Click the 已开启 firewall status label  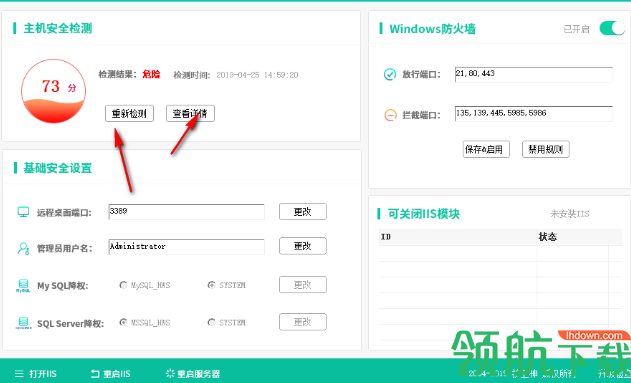(x=576, y=29)
